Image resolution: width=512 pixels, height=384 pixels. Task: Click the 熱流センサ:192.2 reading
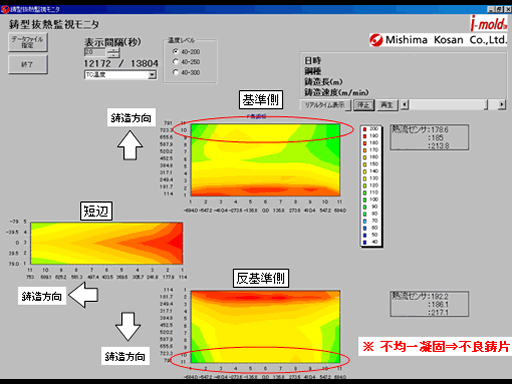420,296
